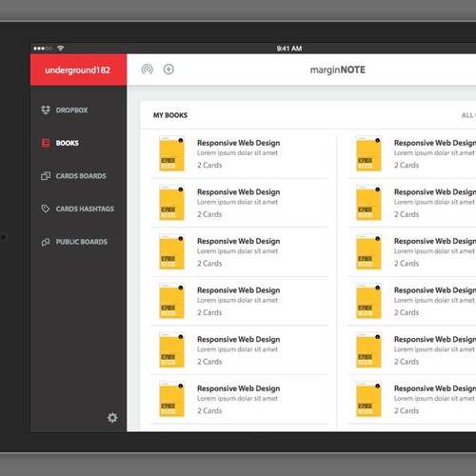Add a new item with plus icon
Image resolution: width=476 pixels, height=476 pixels.
(x=169, y=69)
